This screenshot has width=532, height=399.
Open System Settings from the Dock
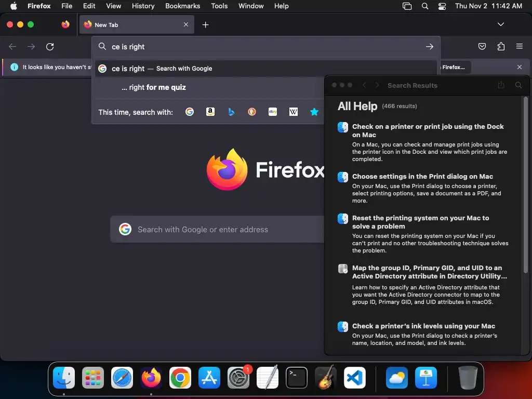pyautogui.click(x=238, y=377)
